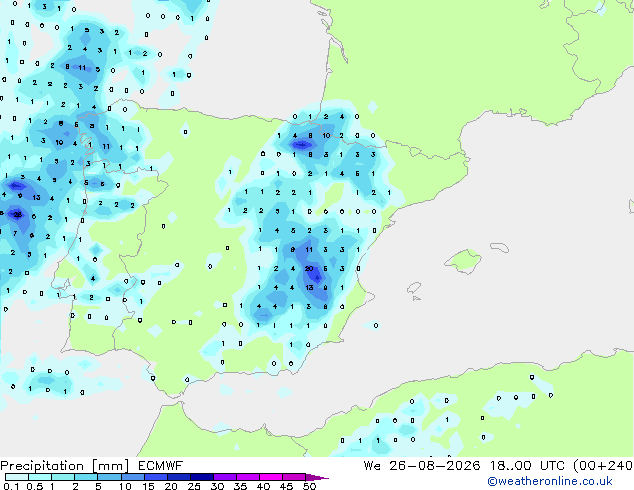The height and width of the screenshot is (490, 634).
Task: Click the '18..00 UTC' time label
Action: click(x=527, y=466)
